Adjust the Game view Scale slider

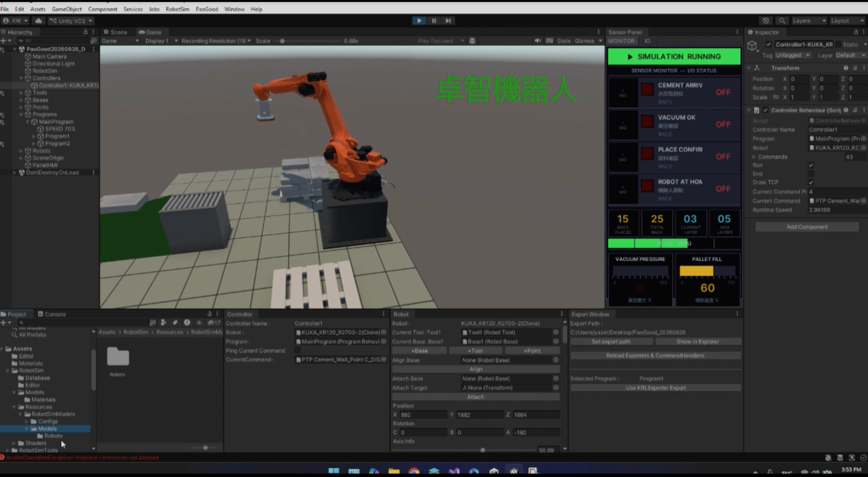point(282,41)
